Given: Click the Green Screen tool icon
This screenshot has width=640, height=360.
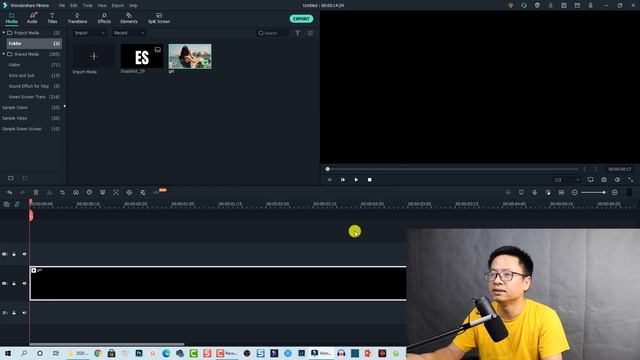Looking at the screenshot, I should 102,192.
